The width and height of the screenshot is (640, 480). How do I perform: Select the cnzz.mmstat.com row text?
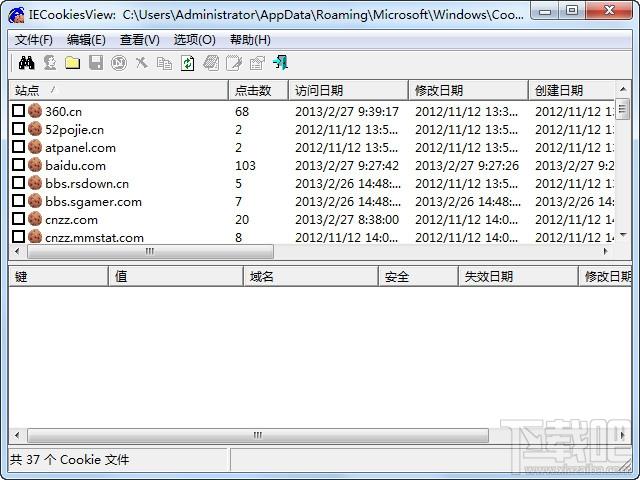[x=94, y=237]
